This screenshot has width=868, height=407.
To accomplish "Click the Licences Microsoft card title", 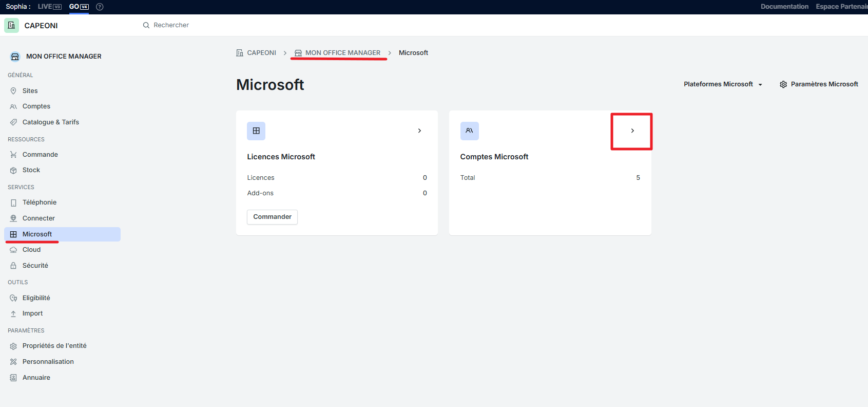I will pyautogui.click(x=281, y=157).
